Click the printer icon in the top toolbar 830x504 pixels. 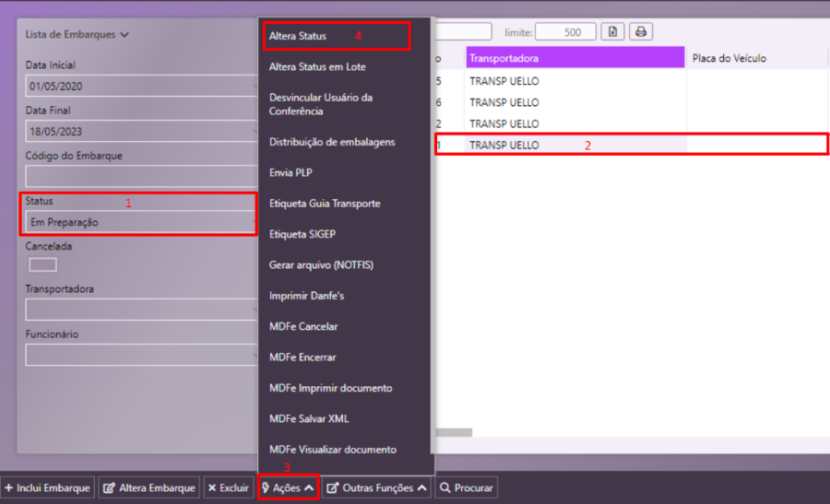641,31
